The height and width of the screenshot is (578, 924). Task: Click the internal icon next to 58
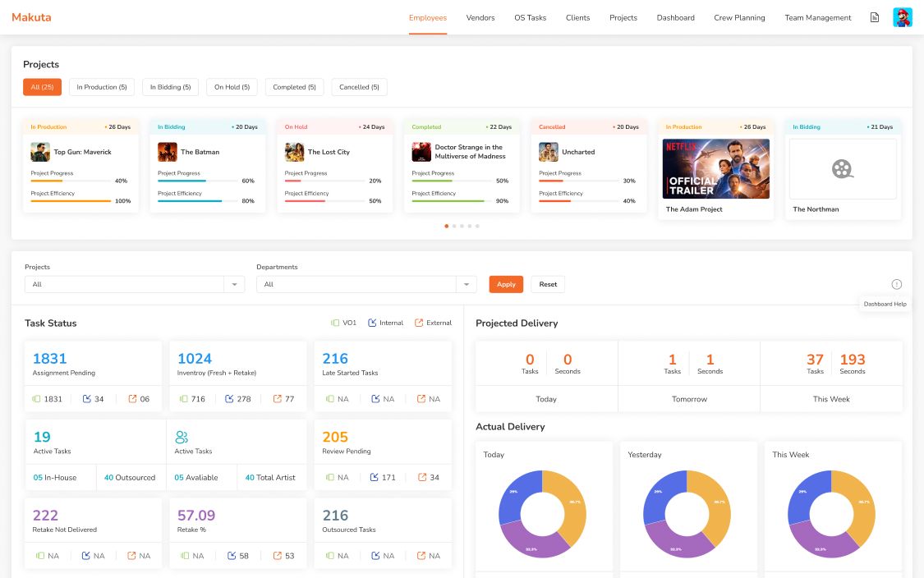[232, 556]
